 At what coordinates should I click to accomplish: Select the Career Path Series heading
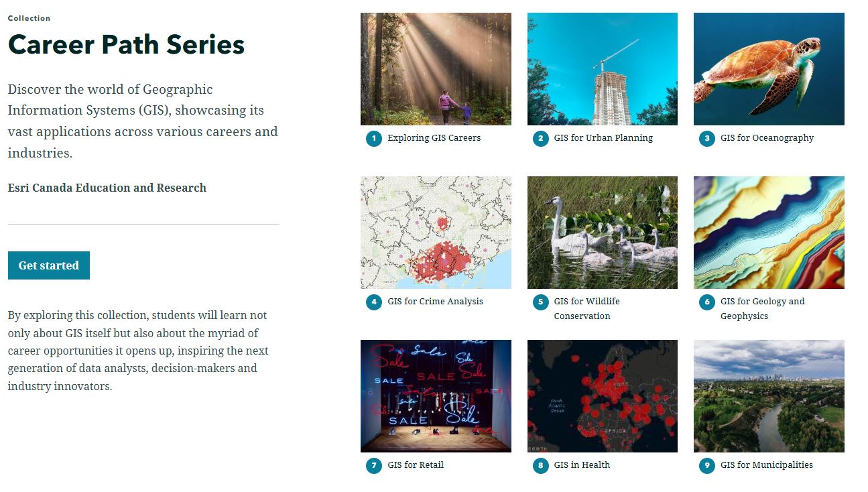125,44
